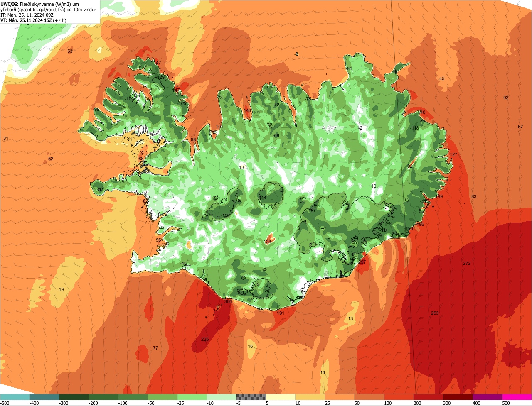
Task: Select the checkered -5 to 5 legend swatch
Action: click(x=251, y=397)
